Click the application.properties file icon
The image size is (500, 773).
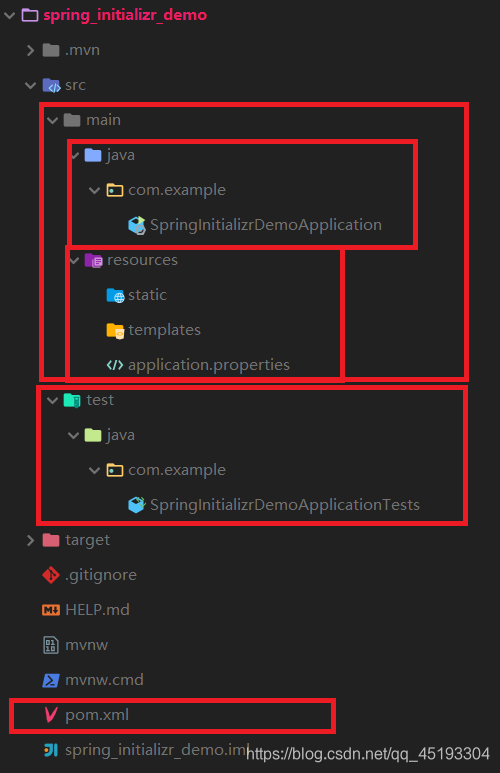(x=115, y=365)
